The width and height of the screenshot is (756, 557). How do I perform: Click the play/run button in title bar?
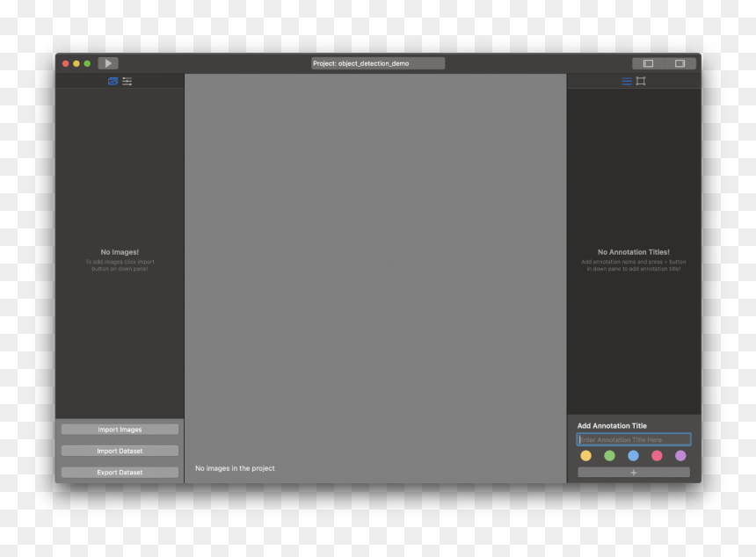coord(108,63)
